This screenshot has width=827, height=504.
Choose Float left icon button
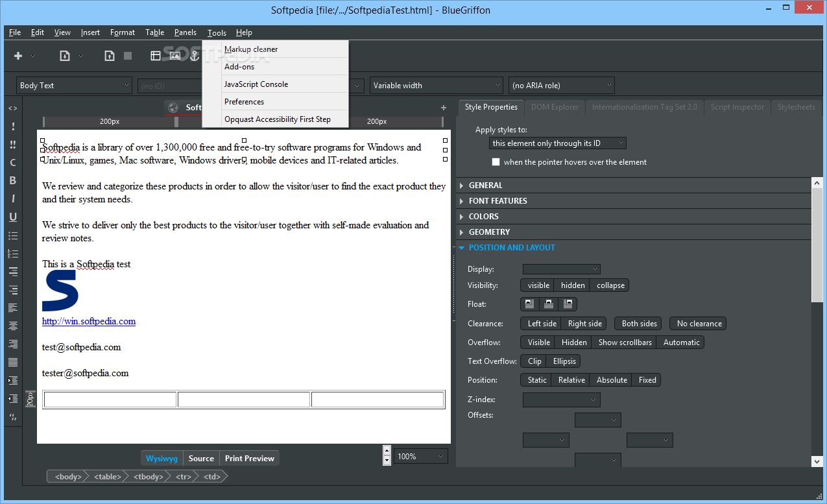tap(530, 304)
